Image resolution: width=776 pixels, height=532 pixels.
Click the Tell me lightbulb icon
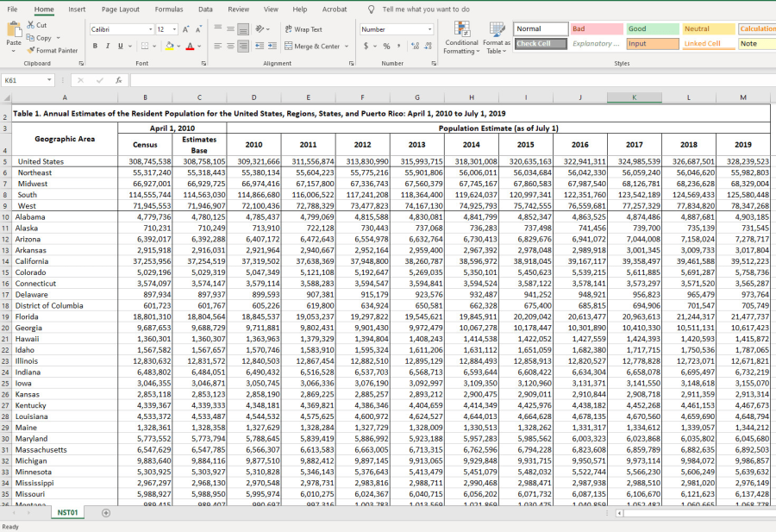click(371, 9)
